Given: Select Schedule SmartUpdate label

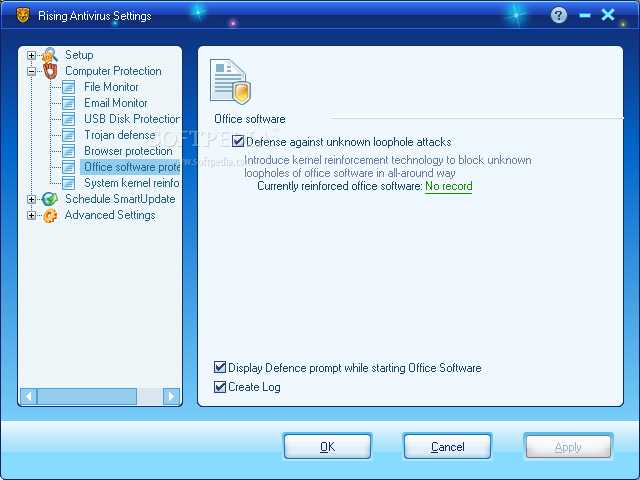Looking at the screenshot, I should (x=120, y=199).
